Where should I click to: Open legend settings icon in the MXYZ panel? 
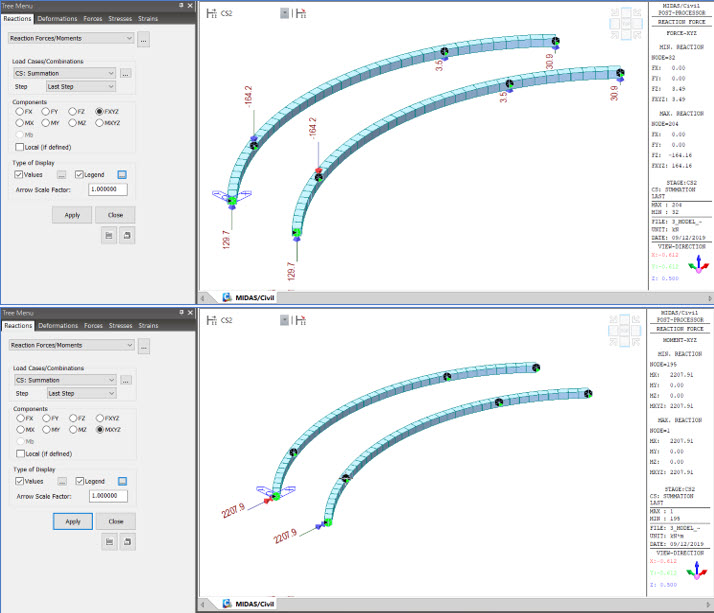pos(122,480)
